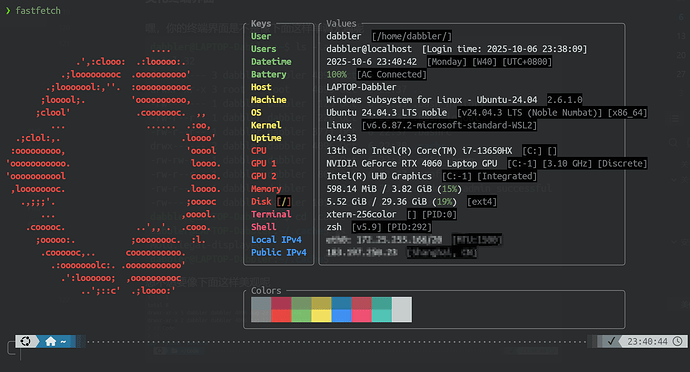
Task: Click the 'Terminal' key label
Action: (x=271, y=214)
